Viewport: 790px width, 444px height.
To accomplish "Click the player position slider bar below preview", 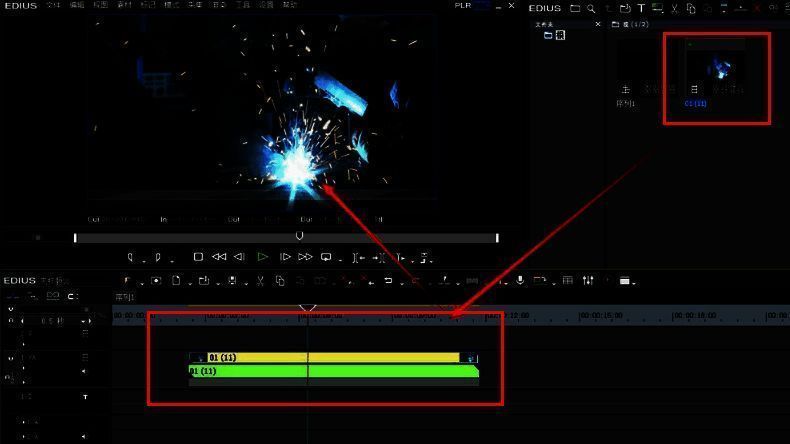I will [286, 238].
